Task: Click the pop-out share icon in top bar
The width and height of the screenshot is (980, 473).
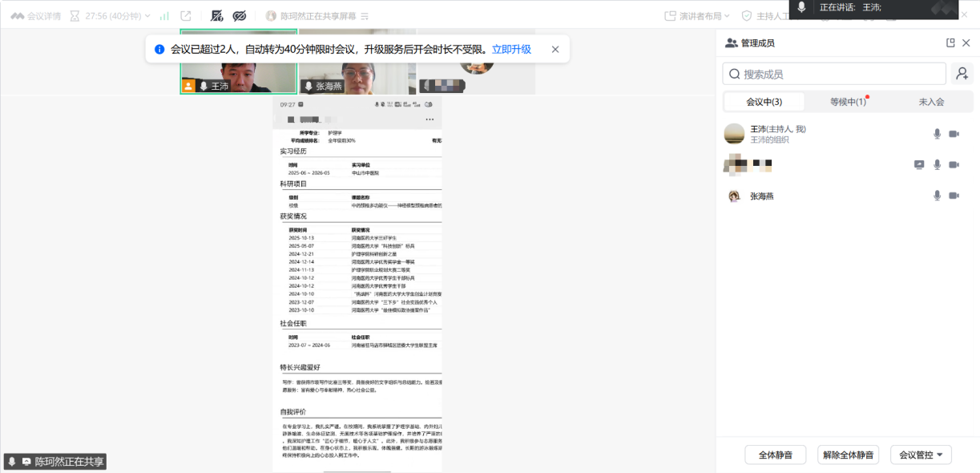Action: click(x=186, y=16)
